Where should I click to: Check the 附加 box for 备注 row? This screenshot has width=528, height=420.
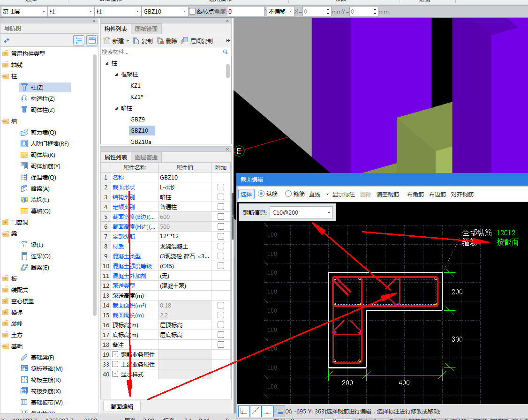pyautogui.click(x=221, y=345)
